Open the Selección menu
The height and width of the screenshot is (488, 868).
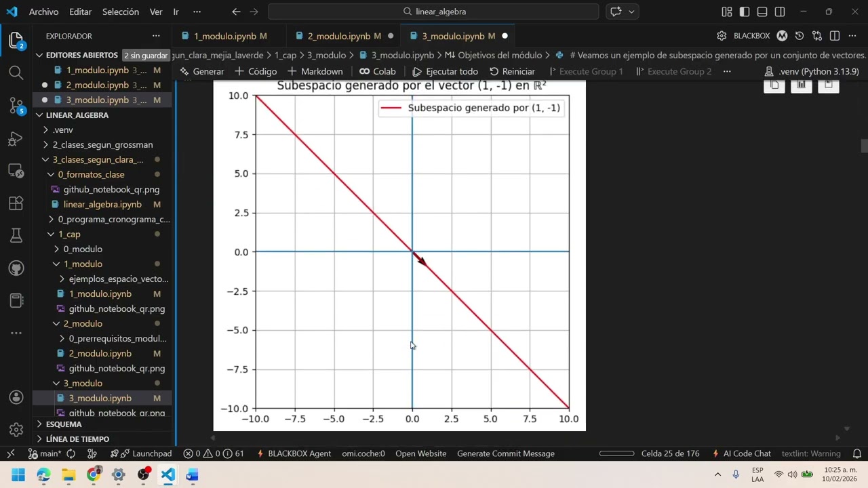click(x=121, y=12)
